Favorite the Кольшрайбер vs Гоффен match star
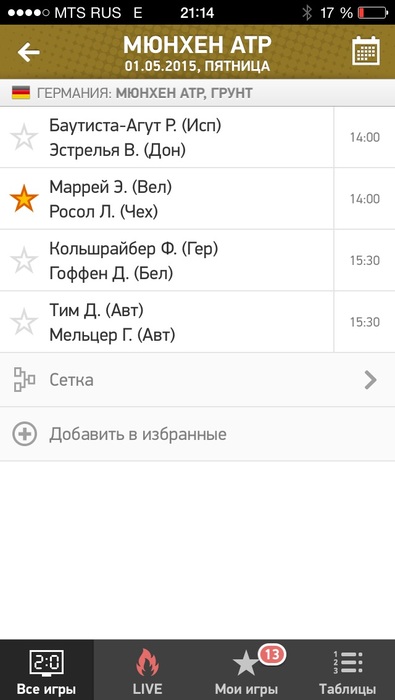The height and width of the screenshot is (700, 395). pos(24,260)
